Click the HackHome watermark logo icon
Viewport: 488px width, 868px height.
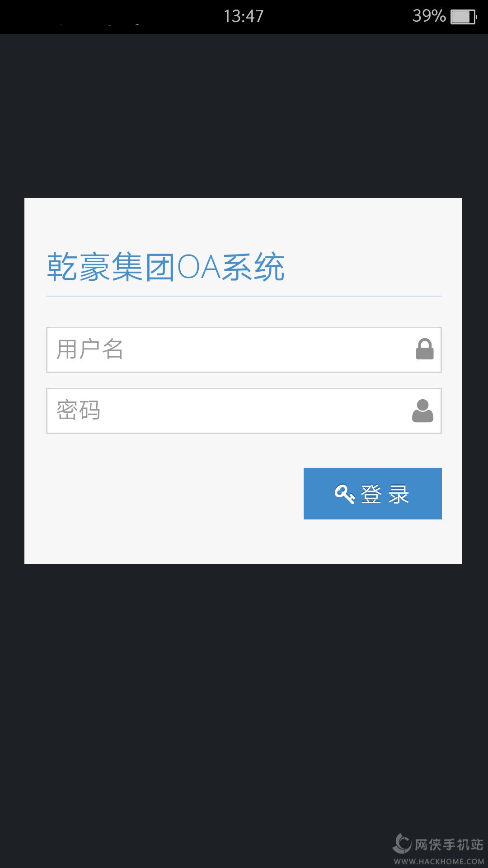tap(402, 844)
